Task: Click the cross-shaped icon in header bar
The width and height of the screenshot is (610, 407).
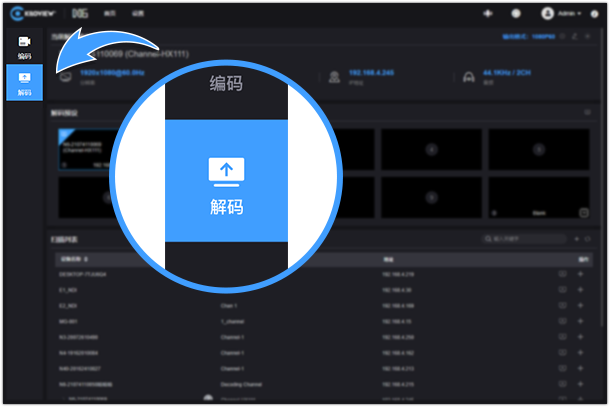Action: [x=488, y=14]
